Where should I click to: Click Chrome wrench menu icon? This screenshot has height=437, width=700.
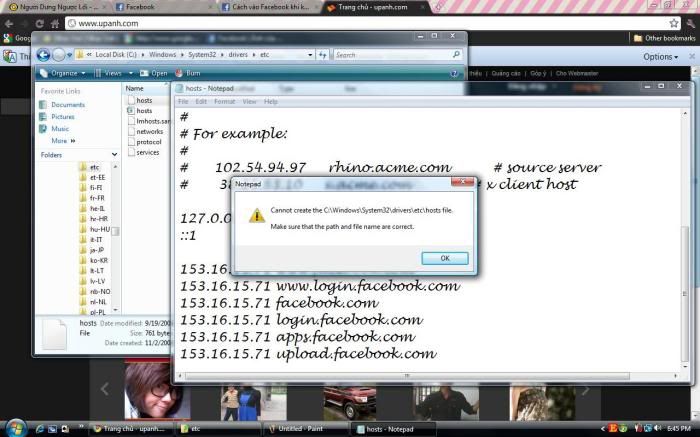coord(692,23)
